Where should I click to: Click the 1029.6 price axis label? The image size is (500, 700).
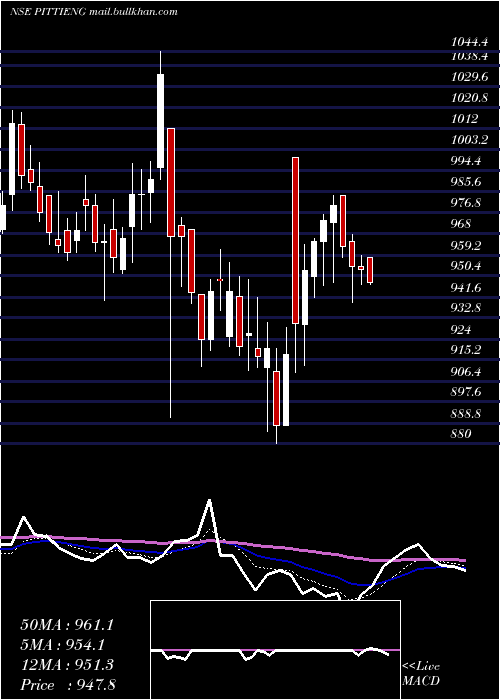click(470, 77)
